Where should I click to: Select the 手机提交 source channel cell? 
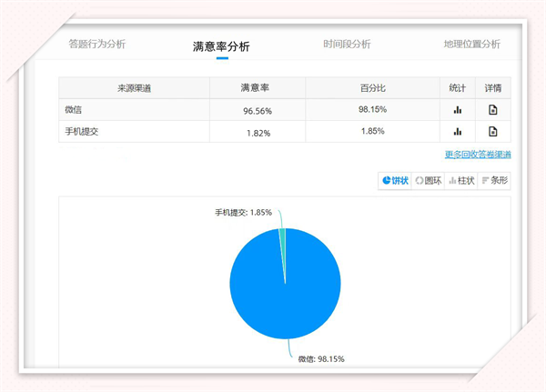pos(134,132)
